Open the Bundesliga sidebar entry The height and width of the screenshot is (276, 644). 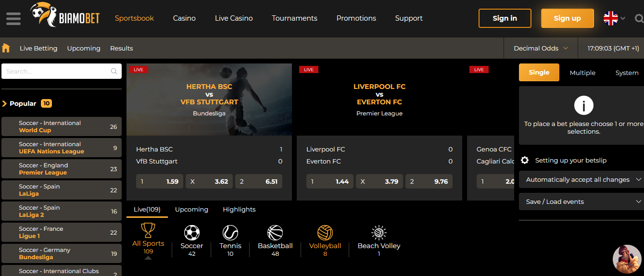click(62, 253)
